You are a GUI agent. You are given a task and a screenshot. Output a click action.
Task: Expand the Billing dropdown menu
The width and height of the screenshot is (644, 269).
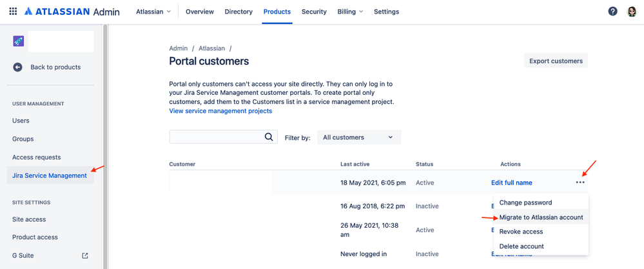coord(350,12)
